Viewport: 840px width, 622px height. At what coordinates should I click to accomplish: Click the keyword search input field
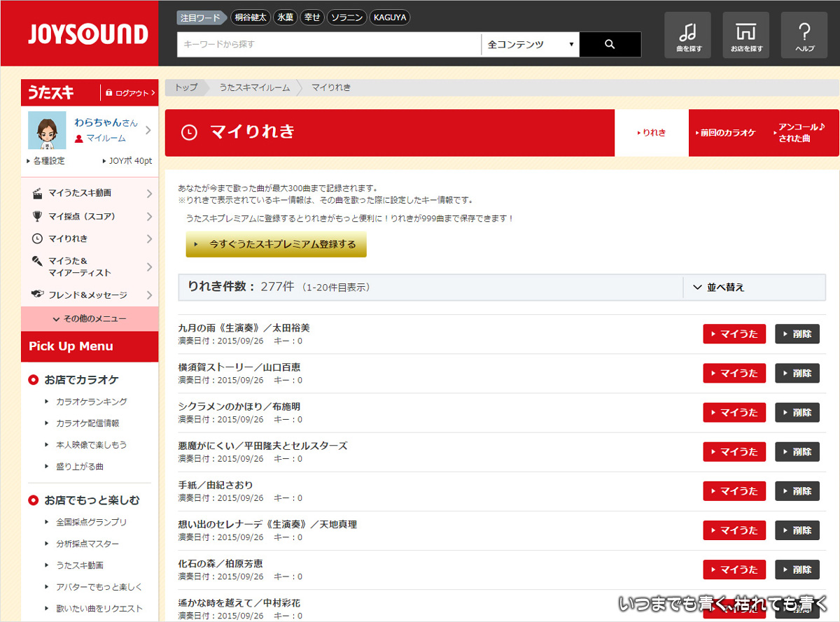(329, 44)
